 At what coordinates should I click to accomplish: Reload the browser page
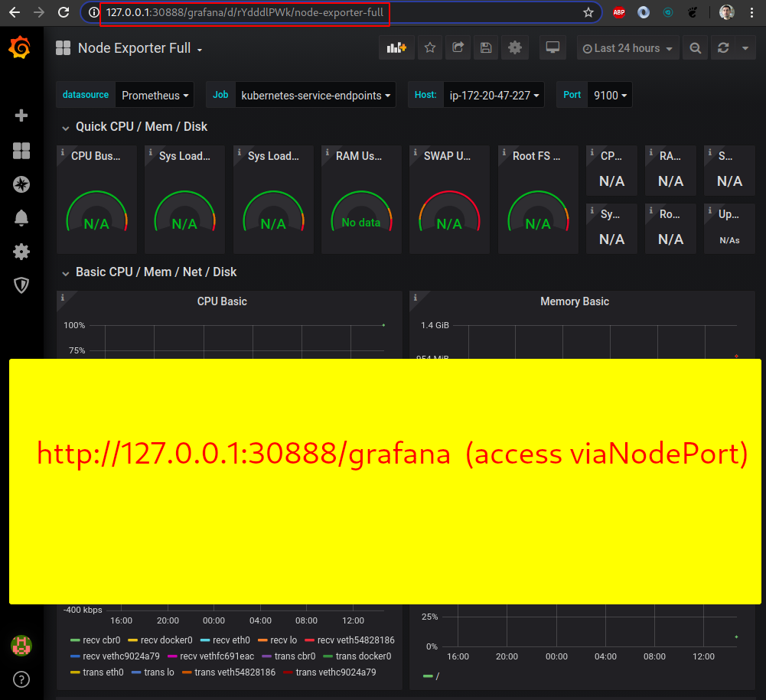pos(64,12)
